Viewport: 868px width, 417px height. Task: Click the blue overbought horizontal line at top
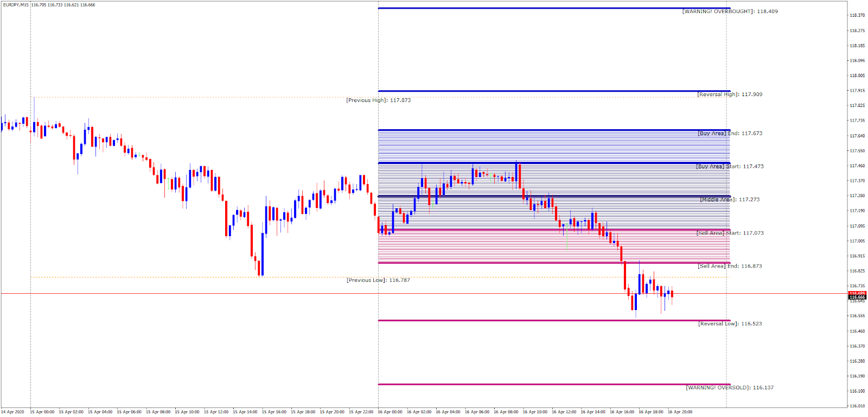[554, 8]
